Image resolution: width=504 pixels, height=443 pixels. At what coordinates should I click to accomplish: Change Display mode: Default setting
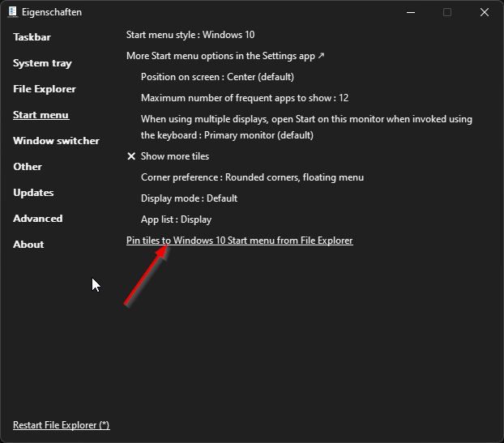189,198
